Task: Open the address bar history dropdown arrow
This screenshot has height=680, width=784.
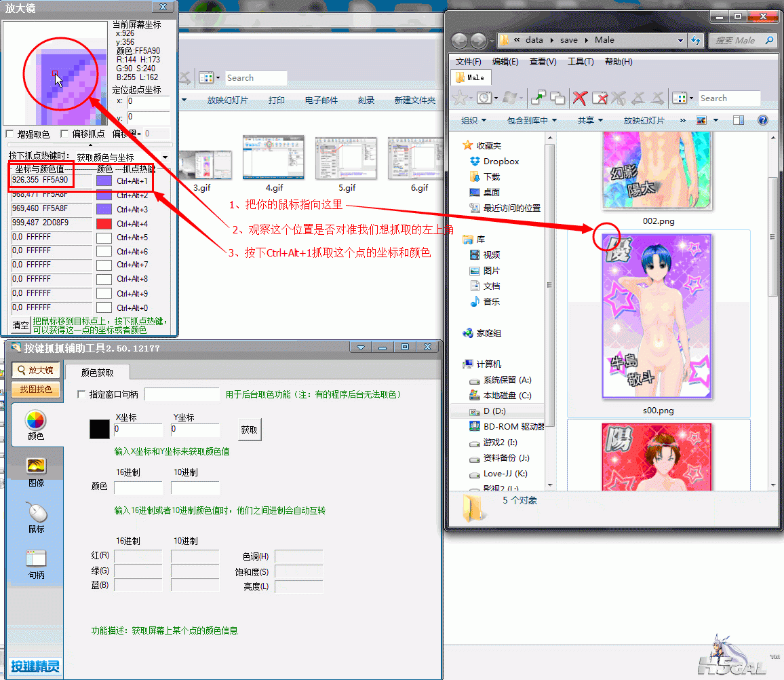Action: [680, 40]
